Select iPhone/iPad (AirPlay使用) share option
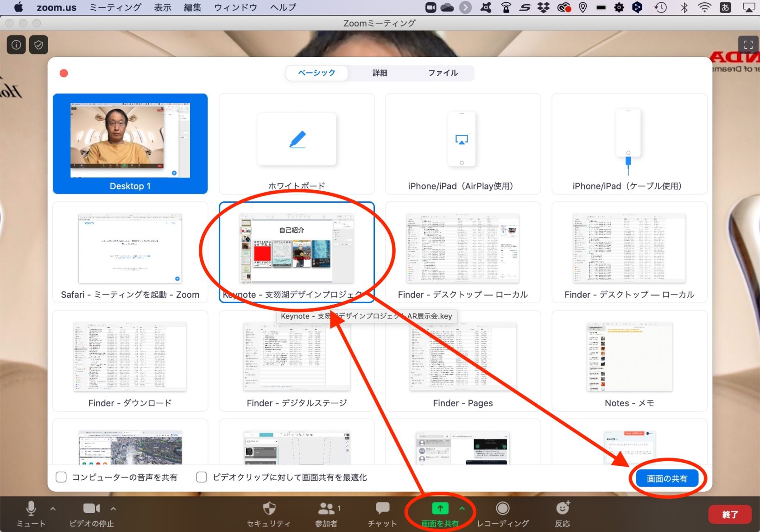 tap(463, 144)
